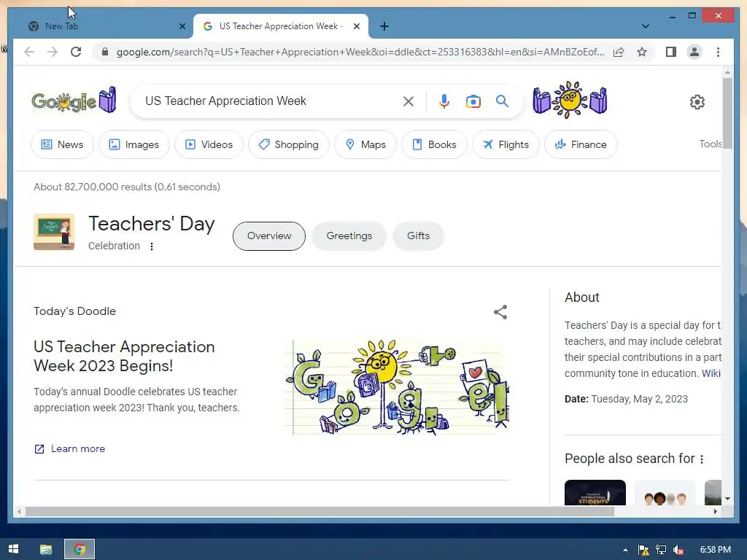Screen dimensions: 747x560
Task: Click the browser forward arrow
Action: 53,52
